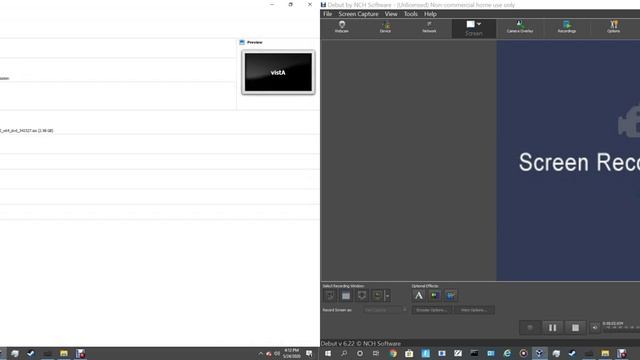The image size is (640, 360).
Task: Select the Webcam source in Debut toolbar
Action: pyautogui.click(x=342, y=27)
